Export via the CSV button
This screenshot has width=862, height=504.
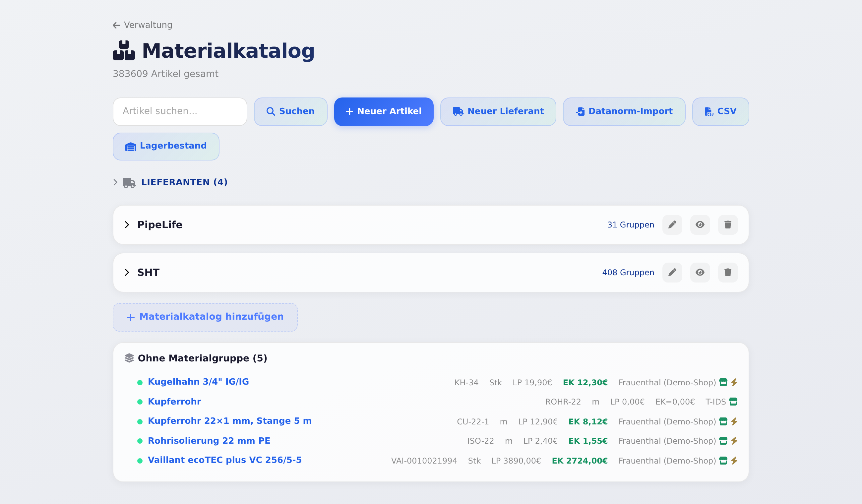[720, 111]
